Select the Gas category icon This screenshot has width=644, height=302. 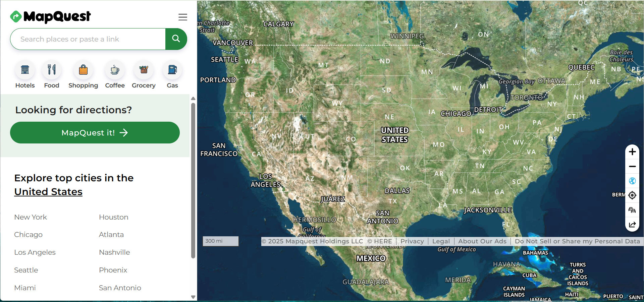point(172,70)
